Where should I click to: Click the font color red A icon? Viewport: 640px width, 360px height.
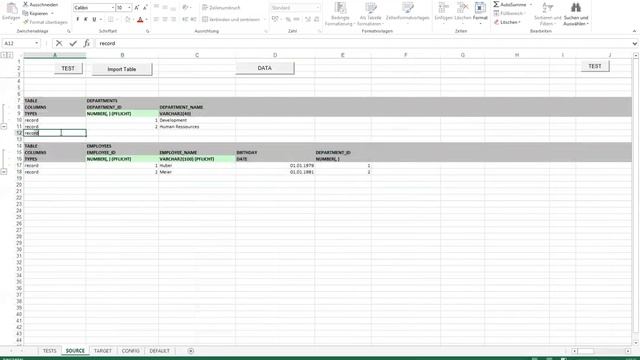click(x=140, y=20)
